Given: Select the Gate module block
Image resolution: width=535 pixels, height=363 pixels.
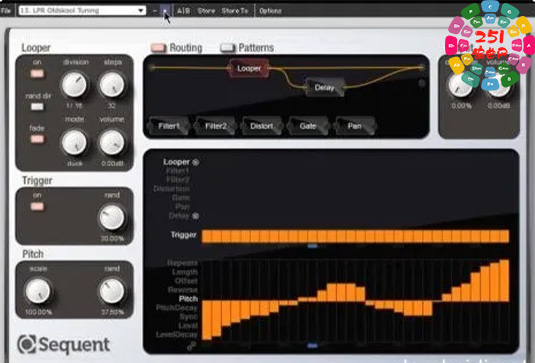Looking at the screenshot, I should tap(308, 126).
